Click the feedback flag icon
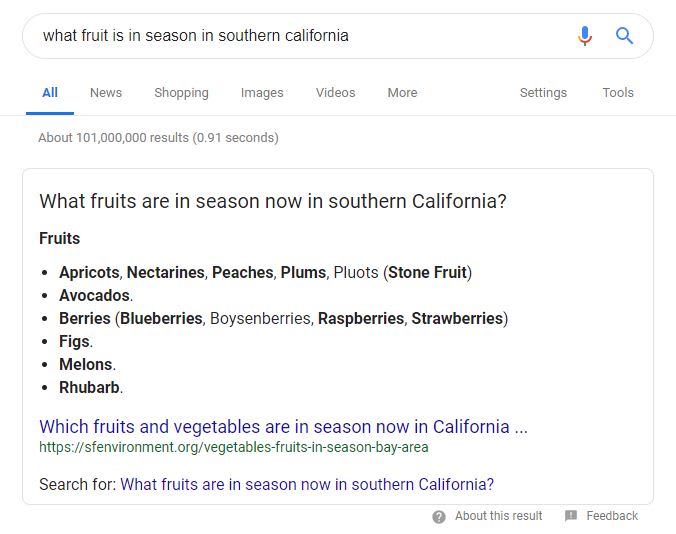 571,515
